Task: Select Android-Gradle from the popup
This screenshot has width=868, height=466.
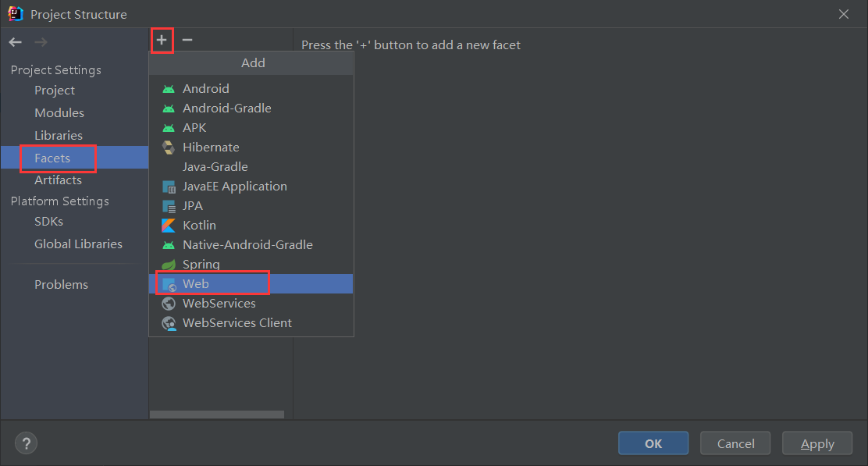Action: point(226,108)
